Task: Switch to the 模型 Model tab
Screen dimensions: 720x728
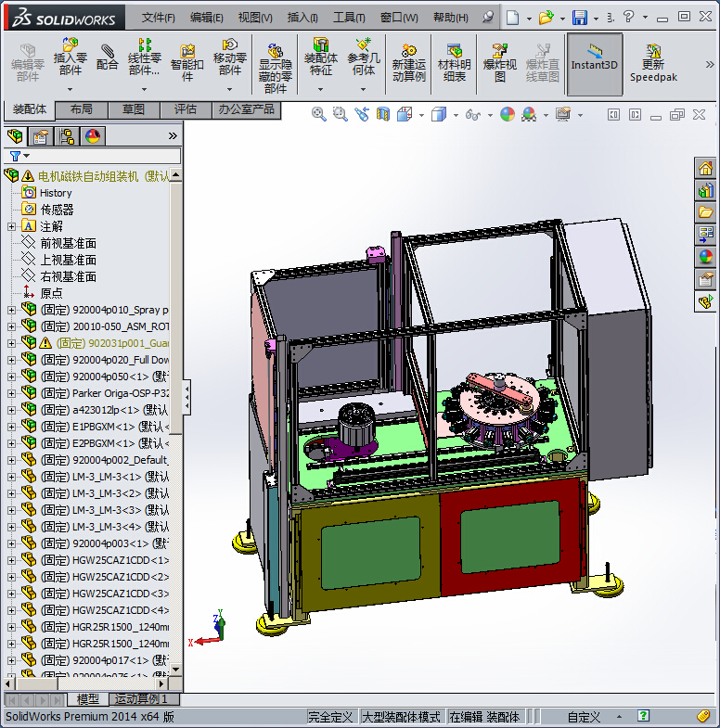Action: 88,698
